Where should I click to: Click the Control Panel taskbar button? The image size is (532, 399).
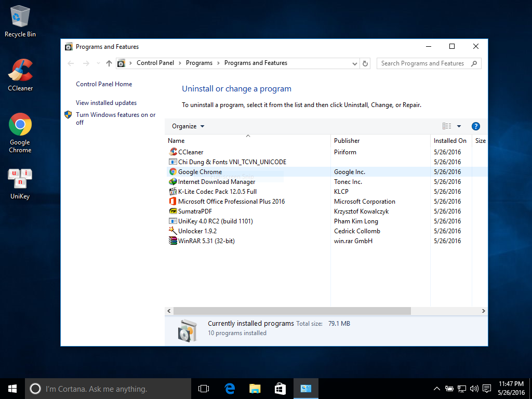(x=305, y=389)
